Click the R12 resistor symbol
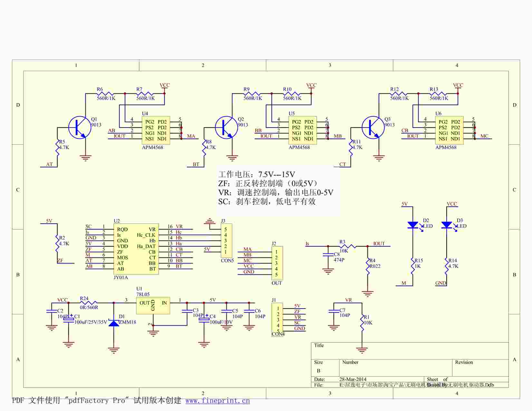Image resolution: width=532 pixels, height=411 pixels. tap(399, 94)
